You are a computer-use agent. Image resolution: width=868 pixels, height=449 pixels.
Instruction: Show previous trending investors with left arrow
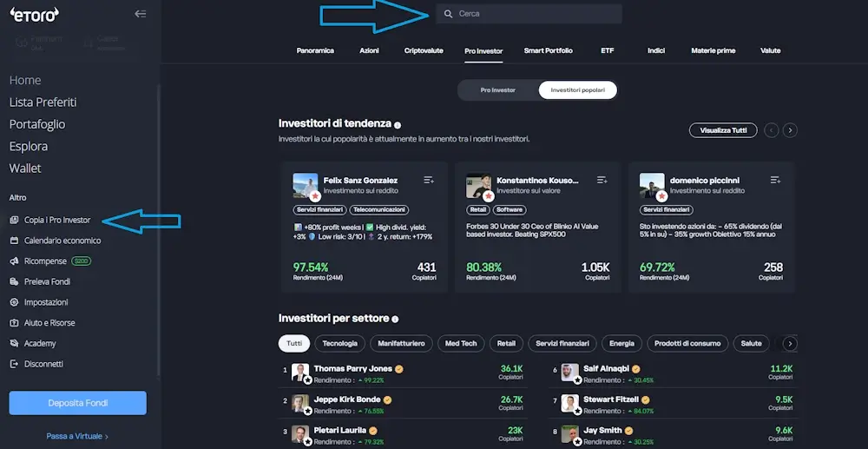(772, 130)
